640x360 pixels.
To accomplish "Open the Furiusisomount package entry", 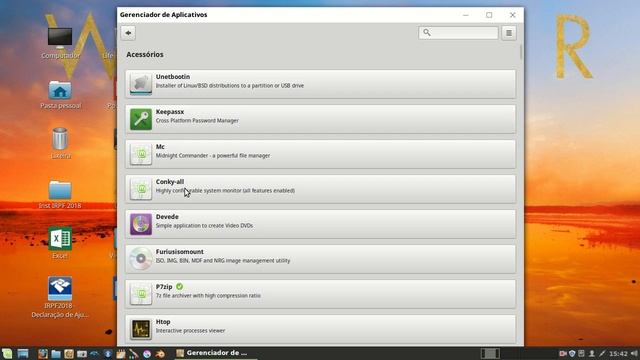I will pyautogui.click(x=320, y=259).
